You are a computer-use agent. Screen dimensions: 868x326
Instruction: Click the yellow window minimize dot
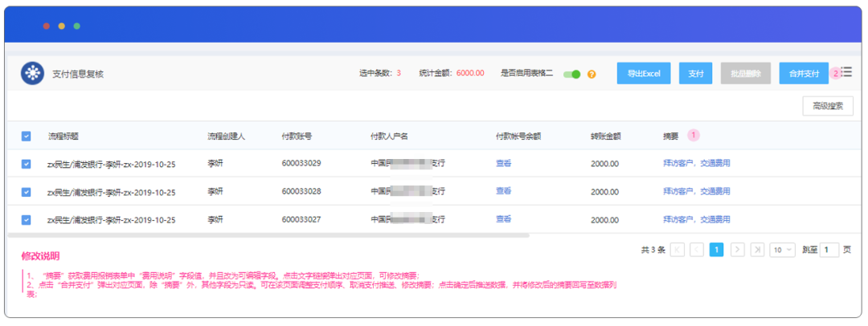click(61, 26)
